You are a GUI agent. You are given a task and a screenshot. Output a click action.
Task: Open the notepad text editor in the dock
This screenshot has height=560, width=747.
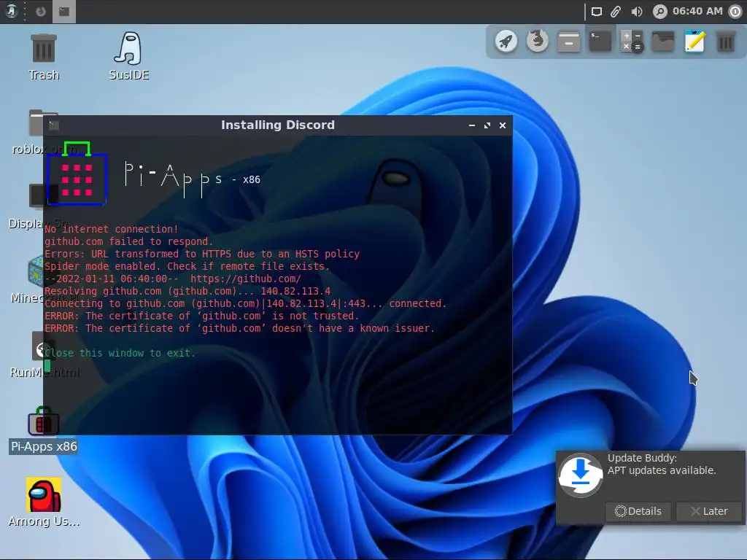pos(694,42)
